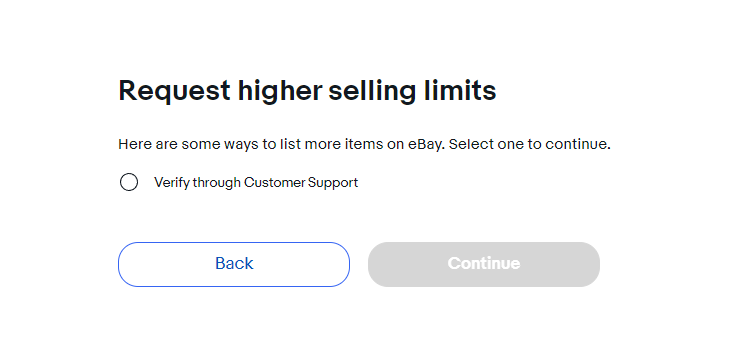The image size is (732, 361).
Task: Click the Back button
Action: coord(234,264)
